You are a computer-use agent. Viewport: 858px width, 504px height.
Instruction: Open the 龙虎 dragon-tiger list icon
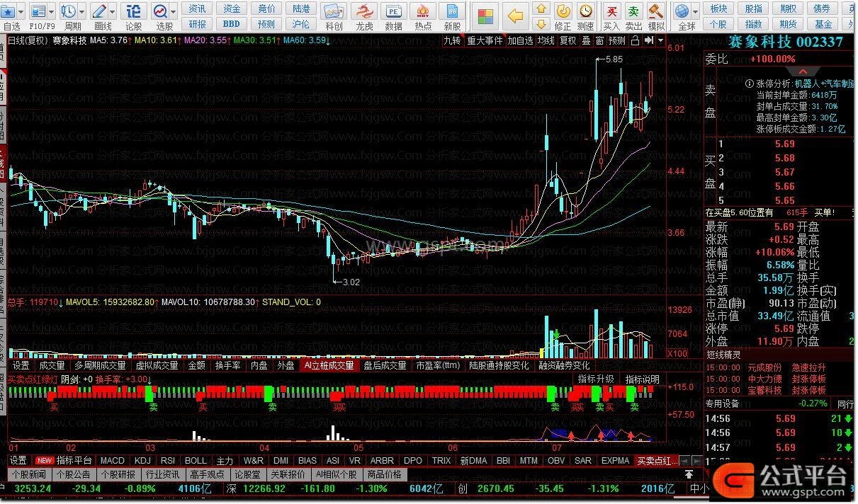coord(364,11)
